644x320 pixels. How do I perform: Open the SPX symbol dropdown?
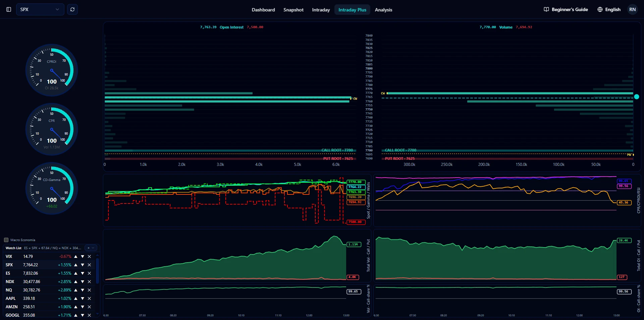(40, 9)
